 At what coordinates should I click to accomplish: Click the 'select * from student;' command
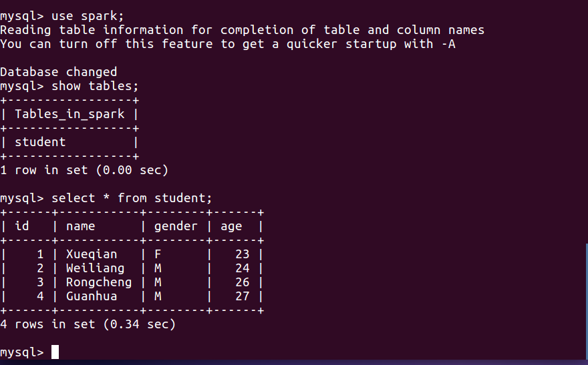[132, 198]
